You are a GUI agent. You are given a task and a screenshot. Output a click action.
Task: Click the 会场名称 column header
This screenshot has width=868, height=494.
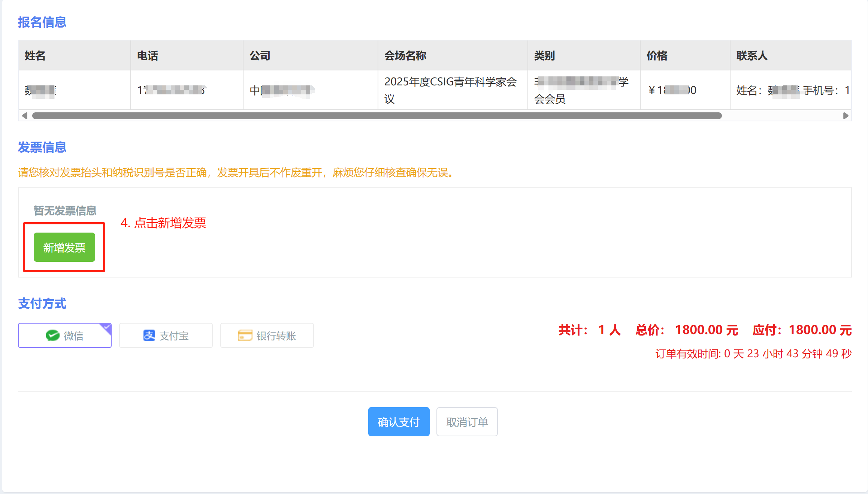(405, 55)
